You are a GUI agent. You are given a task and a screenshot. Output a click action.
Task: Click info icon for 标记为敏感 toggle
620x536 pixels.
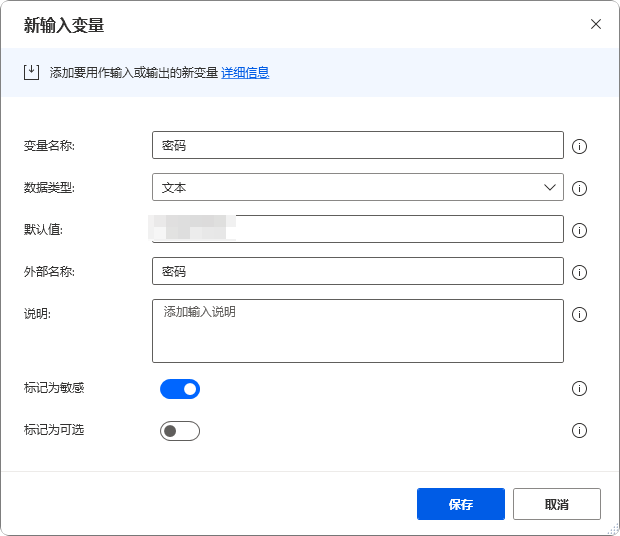(x=579, y=389)
